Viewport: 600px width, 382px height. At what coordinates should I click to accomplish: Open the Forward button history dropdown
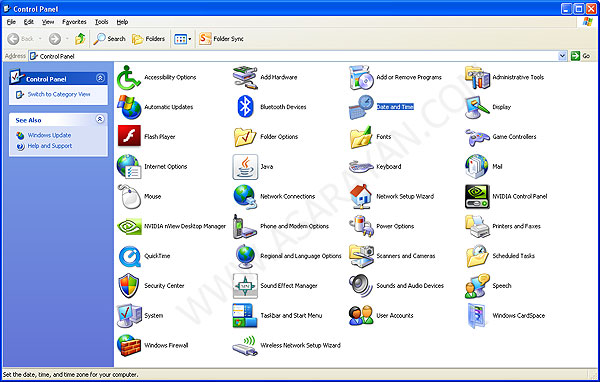coord(67,39)
